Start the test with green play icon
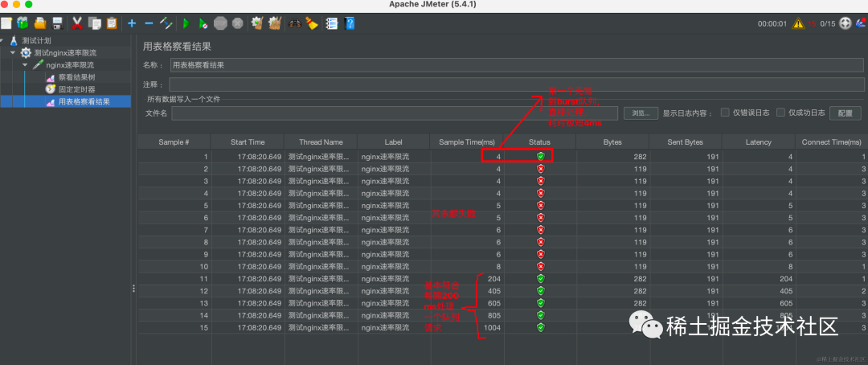Viewport: 868px width, 365px height. 186,23
